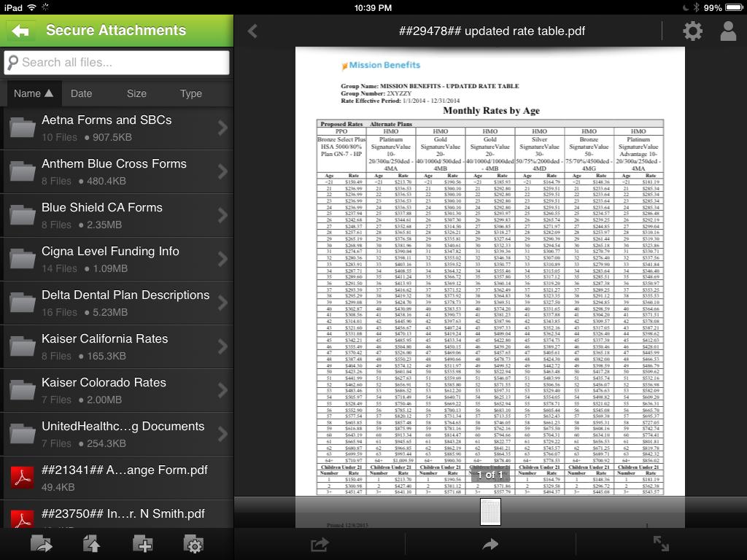Tap the upload file icon in bottom toolbar
Image resolution: width=747 pixels, height=560 pixels.
(x=91, y=544)
